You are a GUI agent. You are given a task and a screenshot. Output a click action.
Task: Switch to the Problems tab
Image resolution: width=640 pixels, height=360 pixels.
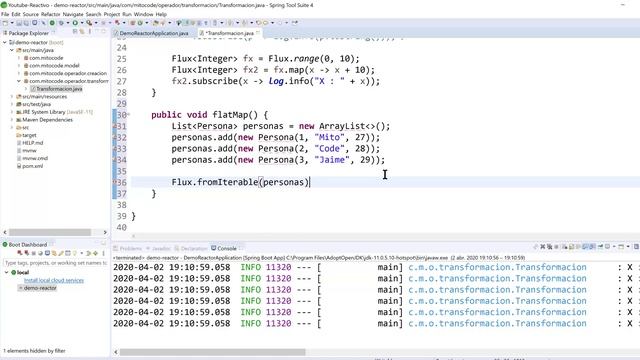(131, 248)
